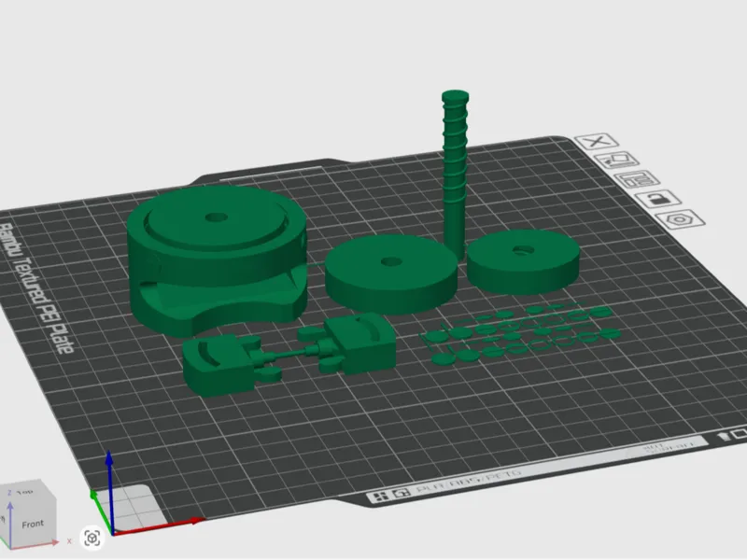This screenshot has height=560, width=747.
Task: Select the Top face of the view cube
Action: click(24, 491)
